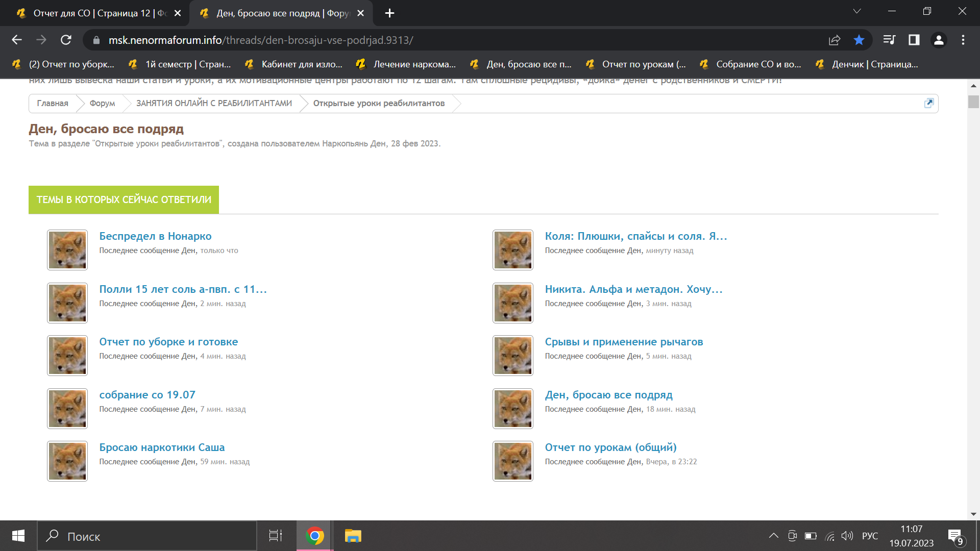980x551 pixels.
Task: Click breadcrumb open-in-new-window icon
Action: 929,103
